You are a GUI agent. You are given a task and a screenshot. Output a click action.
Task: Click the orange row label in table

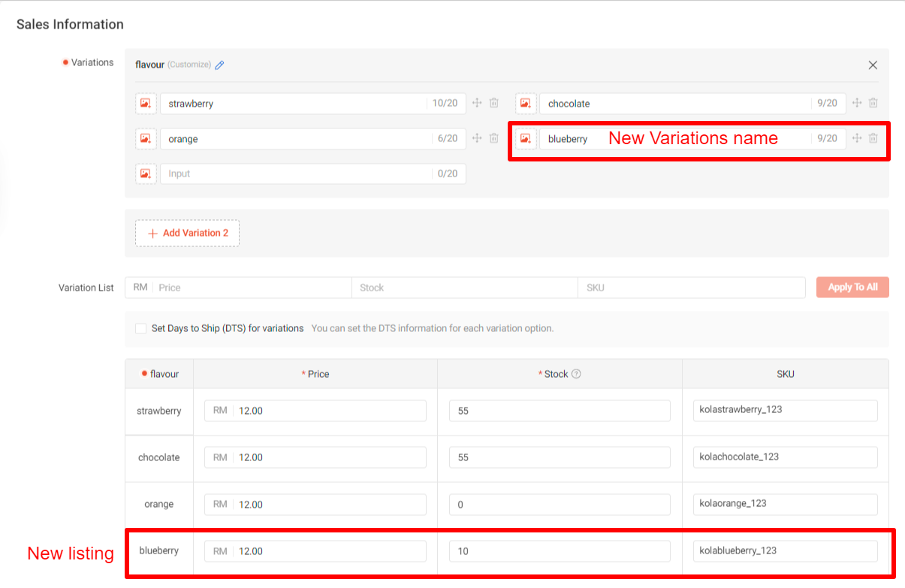click(159, 504)
